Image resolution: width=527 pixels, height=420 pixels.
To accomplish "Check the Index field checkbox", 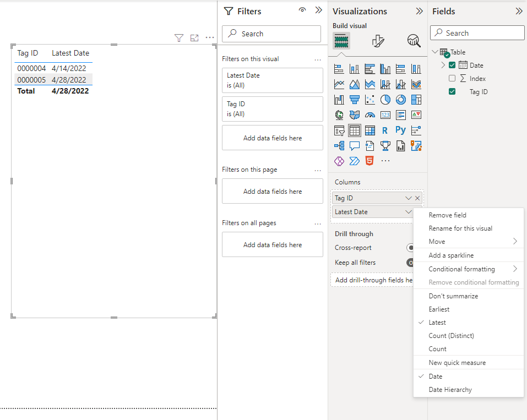I will coord(452,78).
